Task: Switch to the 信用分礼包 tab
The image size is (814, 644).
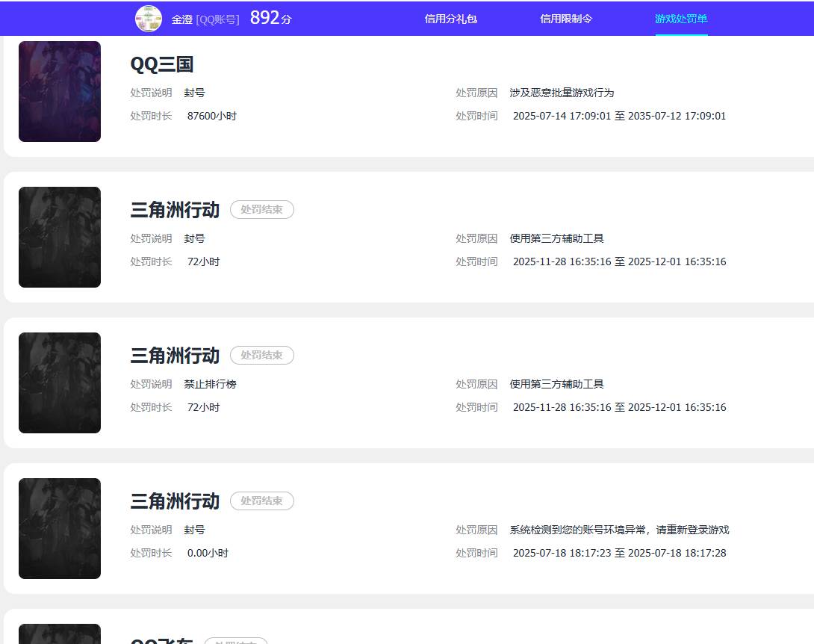Action: pos(451,18)
